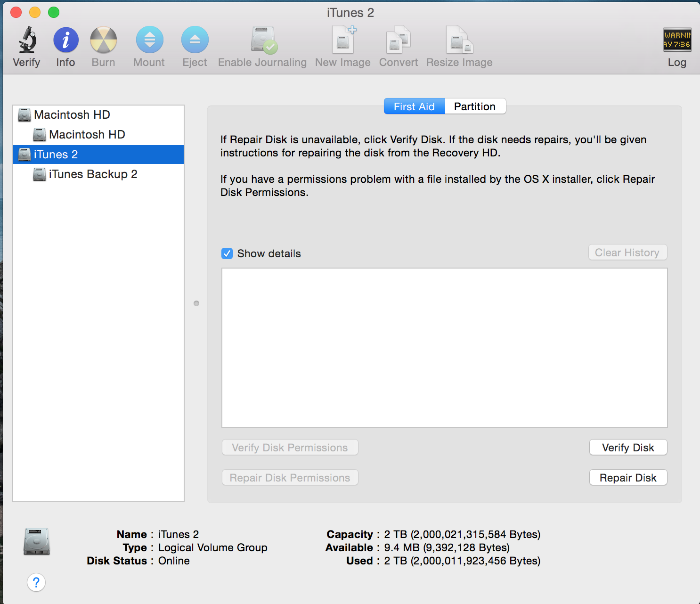Click the Enable Journaling icon
Image resolution: width=700 pixels, height=604 pixels.
click(x=263, y=40)
